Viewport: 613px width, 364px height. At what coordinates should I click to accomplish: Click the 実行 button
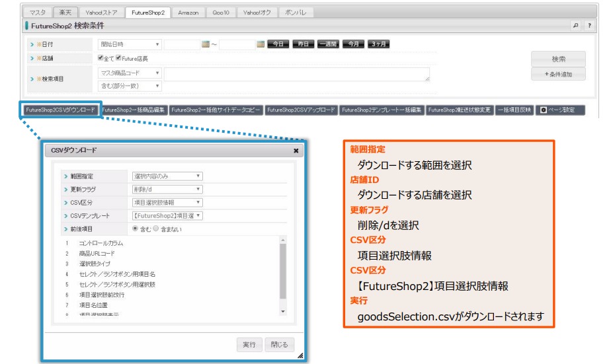coord(249,344)
